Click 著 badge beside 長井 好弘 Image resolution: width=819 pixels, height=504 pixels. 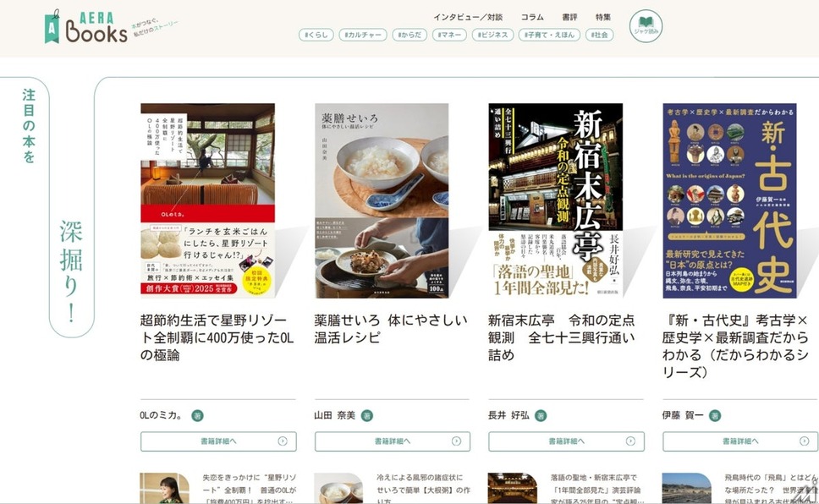point(541,416)
